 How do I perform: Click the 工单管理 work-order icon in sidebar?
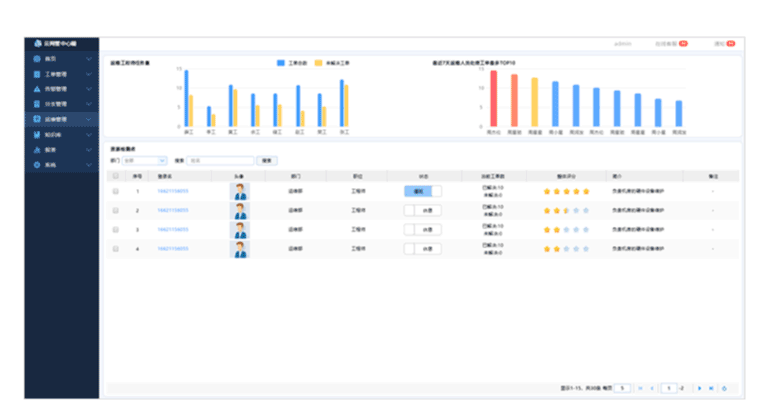(36, 74)
